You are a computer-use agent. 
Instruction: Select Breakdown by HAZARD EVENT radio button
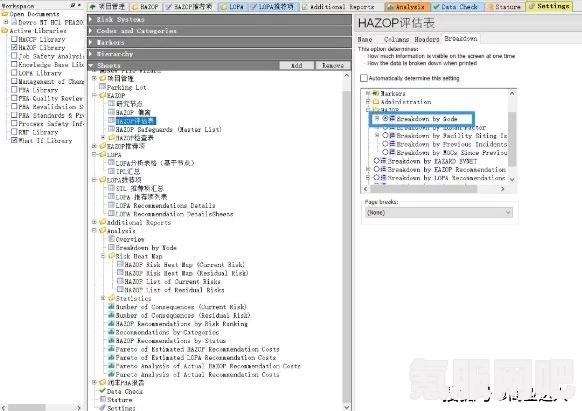click(376, 161)
